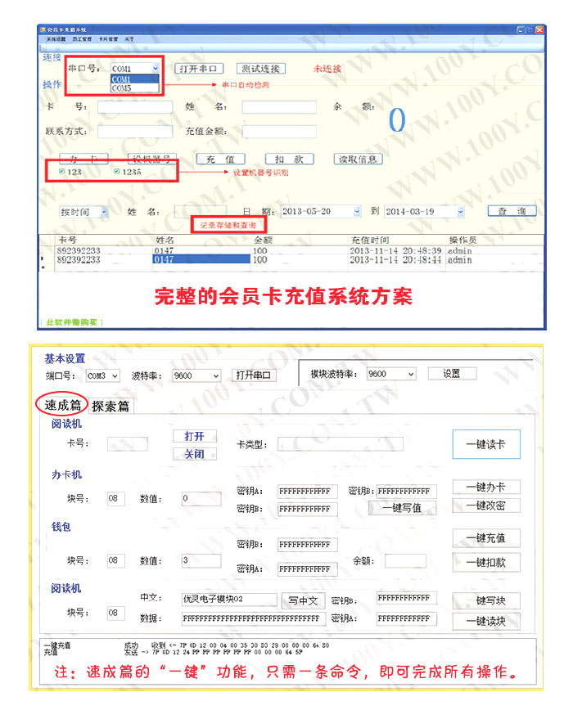Click the 一键充值 button
582x728 pixels.
pyautogui.click(x=485, y=538)
